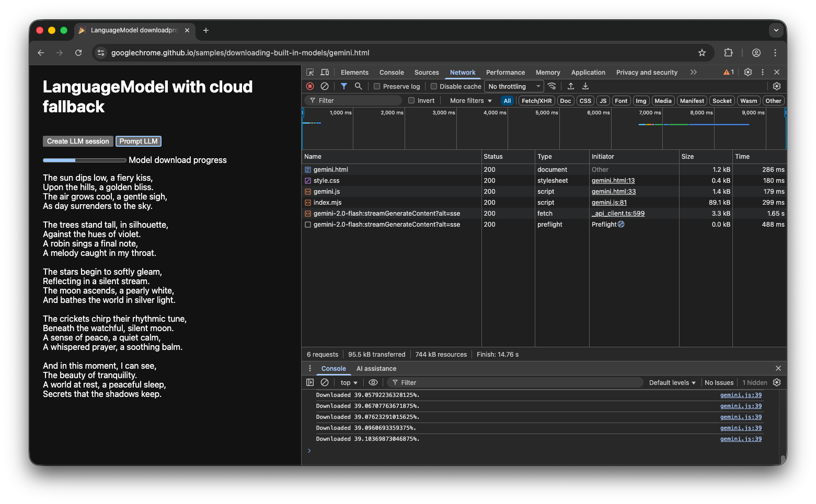816x504 pixels.
Task: Click the Create LLM session button
Action: (77, 141)
